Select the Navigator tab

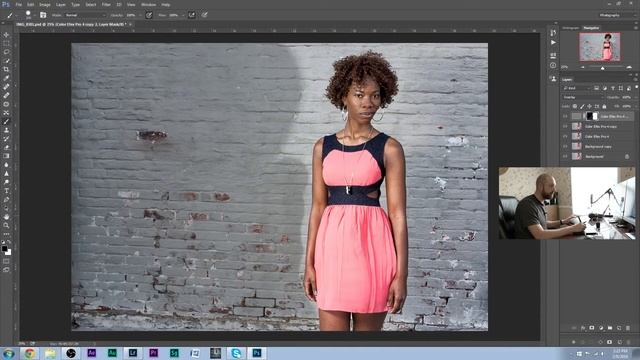point(591,28)
